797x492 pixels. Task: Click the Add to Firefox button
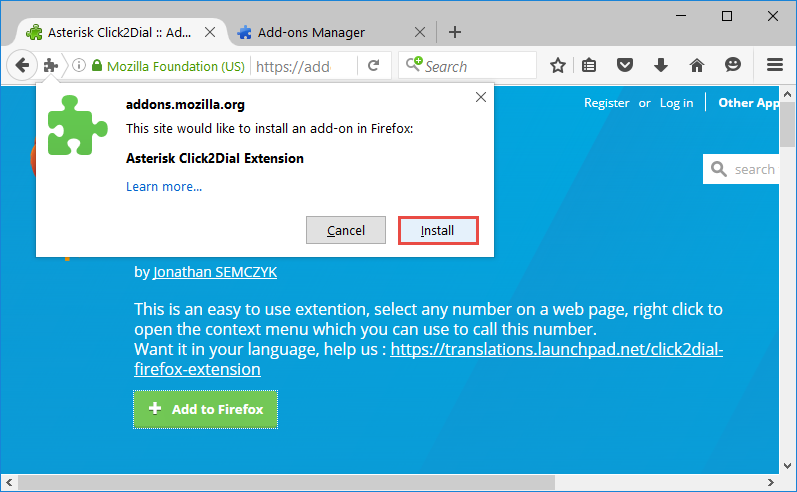[205, 409]
